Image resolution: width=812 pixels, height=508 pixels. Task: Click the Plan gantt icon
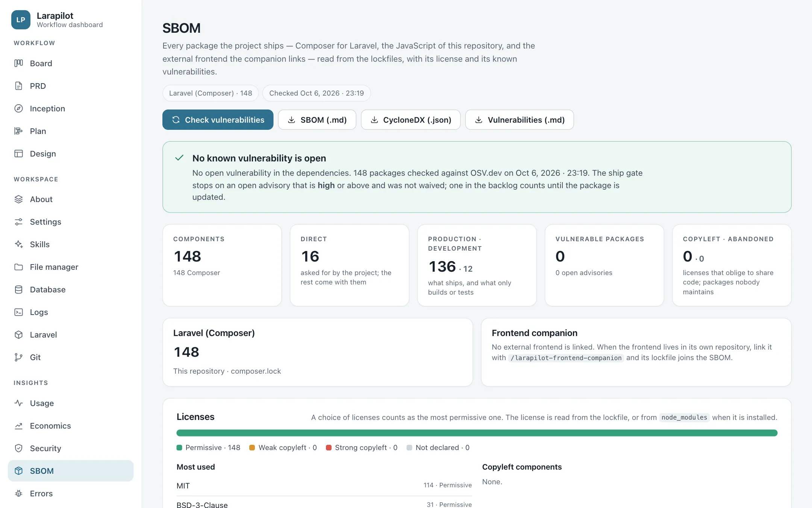point(18,131)
